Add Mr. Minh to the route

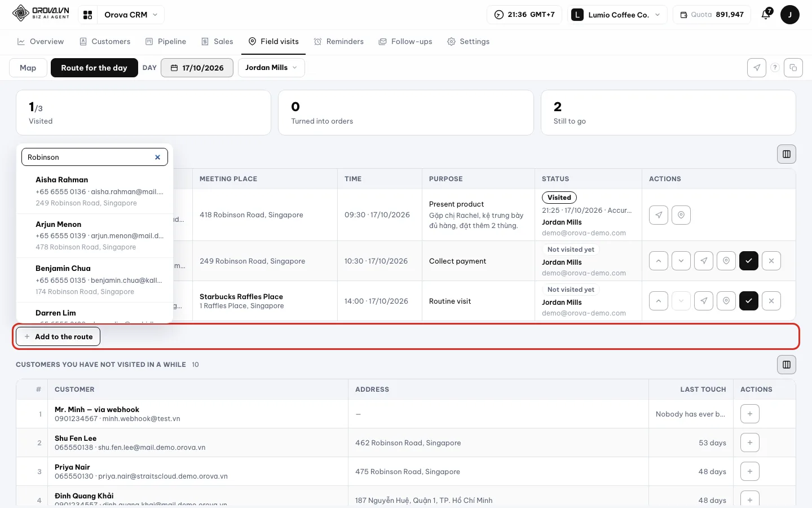pyautogui.click(x=750, y=414)
